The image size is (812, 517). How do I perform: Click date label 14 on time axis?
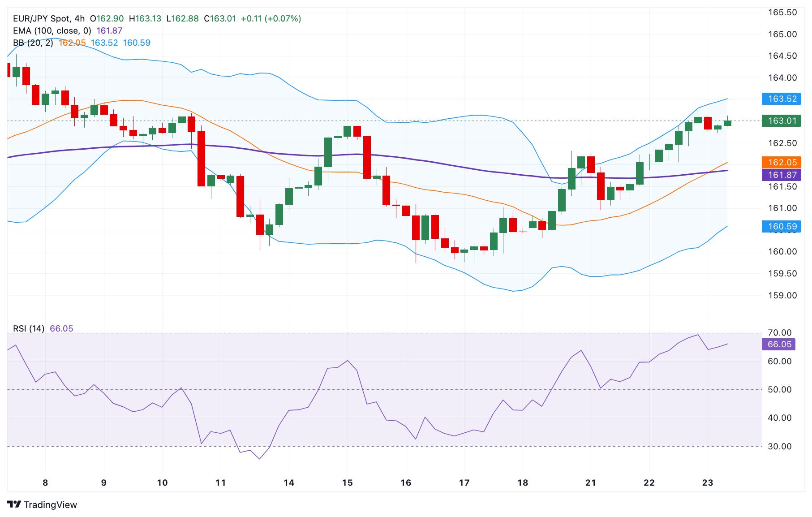(289, 483)
